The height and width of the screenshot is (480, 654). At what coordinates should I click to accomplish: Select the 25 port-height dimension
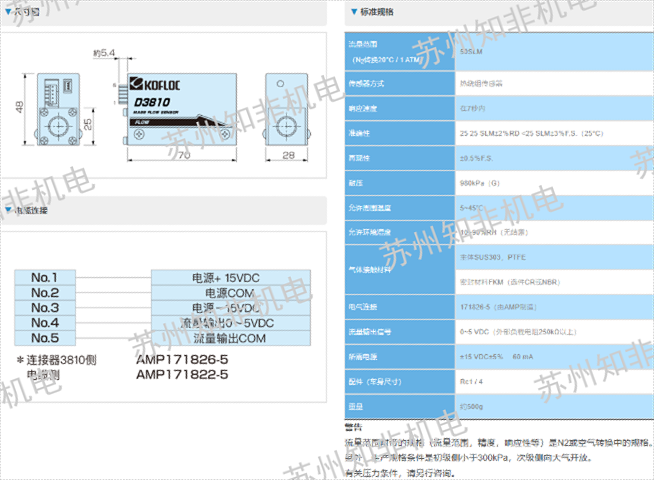tap(88, 124)
